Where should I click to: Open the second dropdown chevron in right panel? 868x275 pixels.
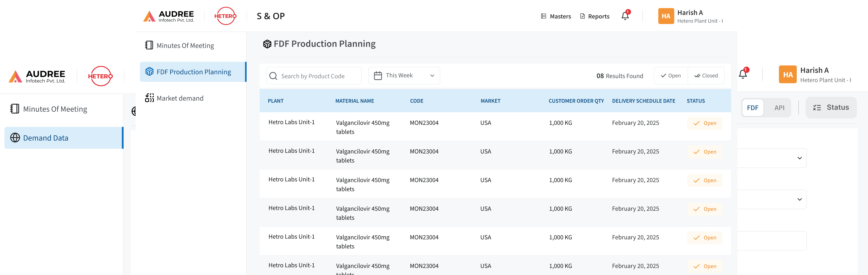799,199
